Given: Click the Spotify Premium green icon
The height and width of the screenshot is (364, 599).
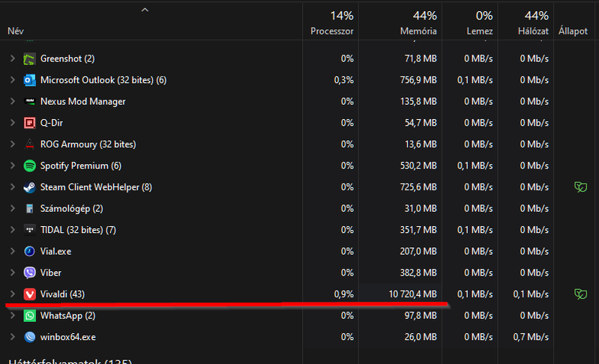Looking at the screenshot, I should pos(29,166).
